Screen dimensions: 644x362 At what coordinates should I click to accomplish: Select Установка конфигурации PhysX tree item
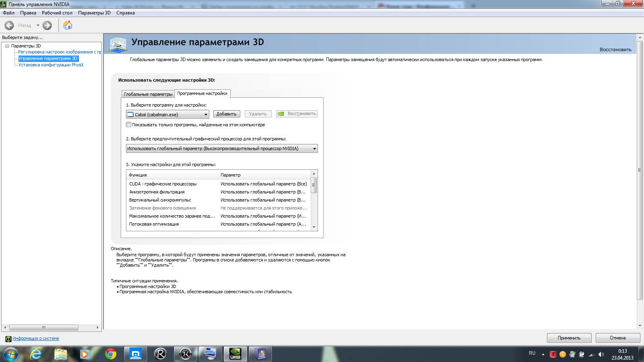[51, 65]
